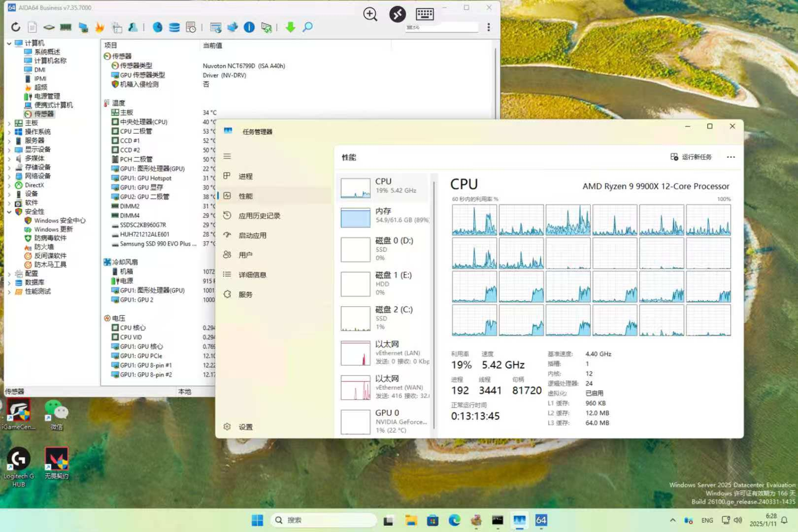Image resolution: width=798 pixels, height=532 pixels.
Task: Show hidden tray icons chevron
Action: tap(673, 521)
